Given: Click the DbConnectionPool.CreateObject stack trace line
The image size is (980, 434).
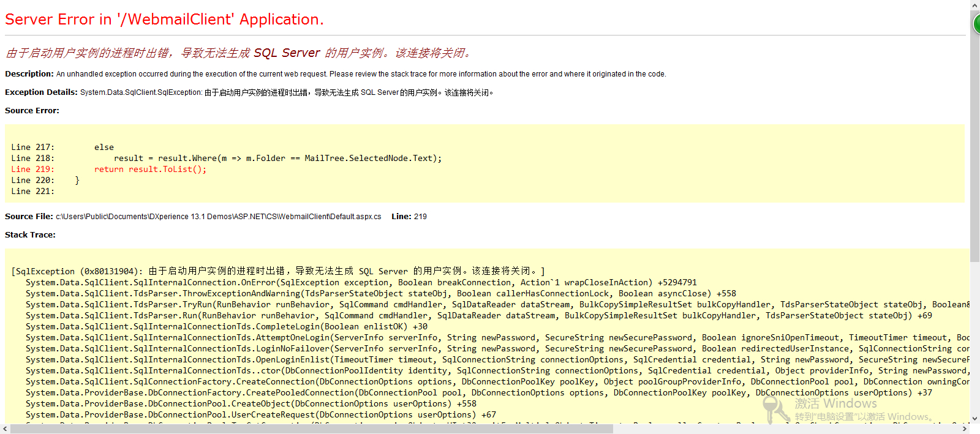Looking at the screenshot, I should coord(251,404).
